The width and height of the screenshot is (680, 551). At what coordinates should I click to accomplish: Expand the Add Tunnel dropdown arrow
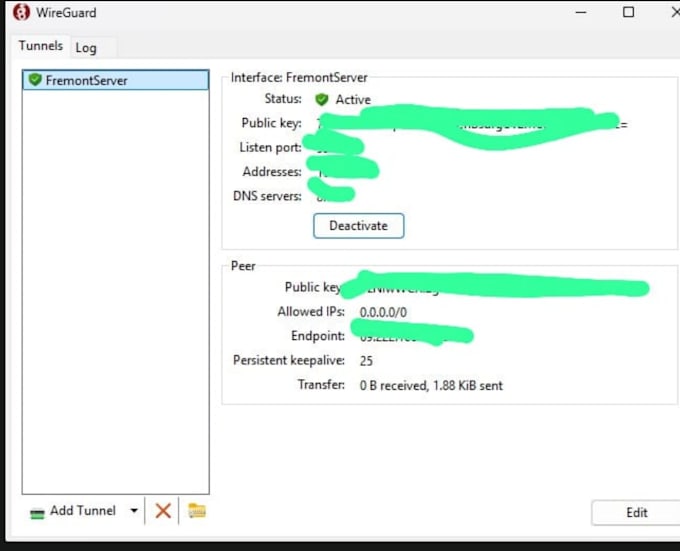point(134,511)
